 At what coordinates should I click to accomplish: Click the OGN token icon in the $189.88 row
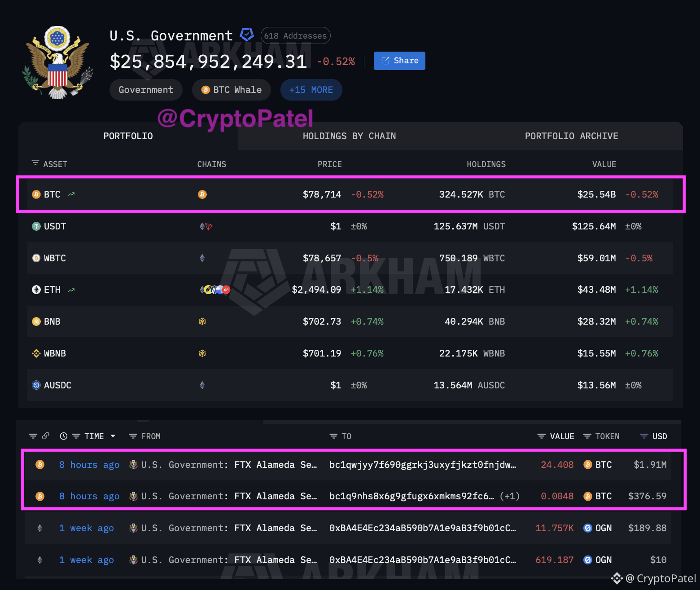pyautogui.click(x=588, y=528)
